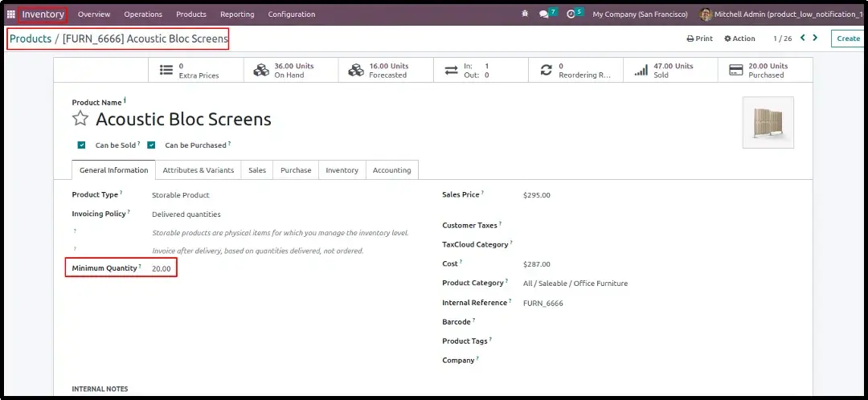Click the Company field label

coord(458,361)
